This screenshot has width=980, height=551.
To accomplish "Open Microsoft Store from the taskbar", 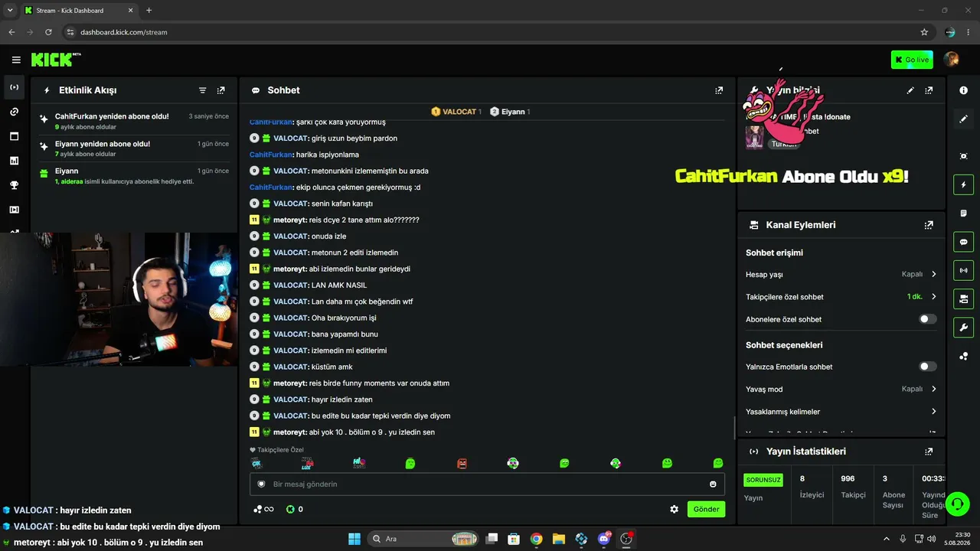I will pyautogui.click(x=514, y=539).
